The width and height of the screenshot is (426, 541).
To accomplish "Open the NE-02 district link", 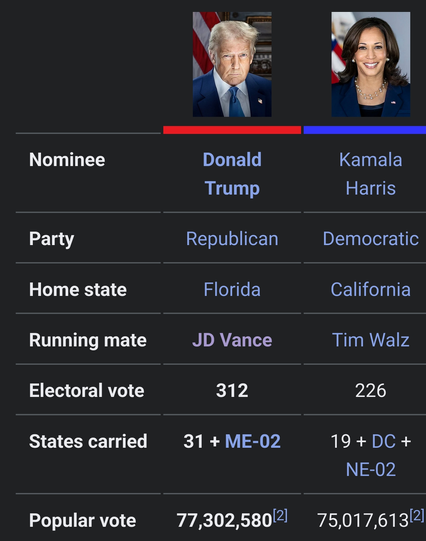I will tap(370, 470).
